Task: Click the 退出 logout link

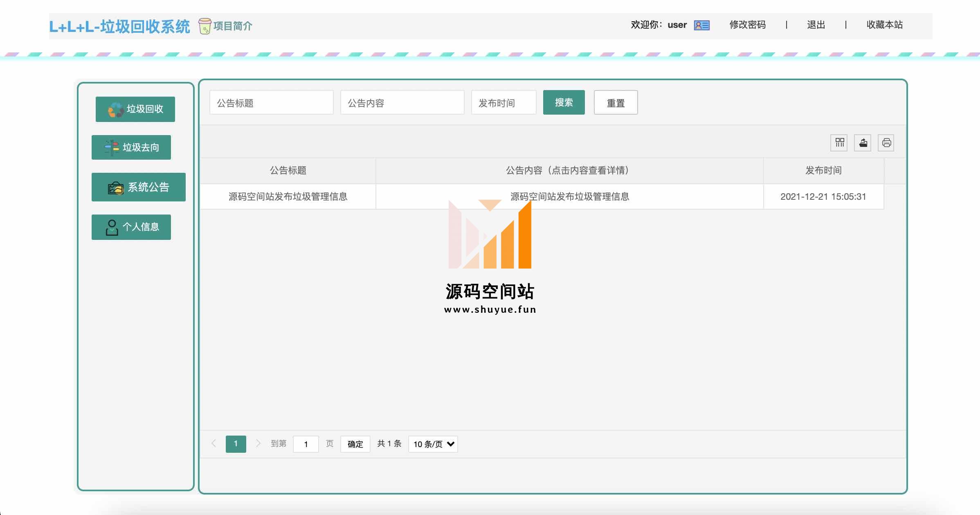Action: tap(816, 25)
